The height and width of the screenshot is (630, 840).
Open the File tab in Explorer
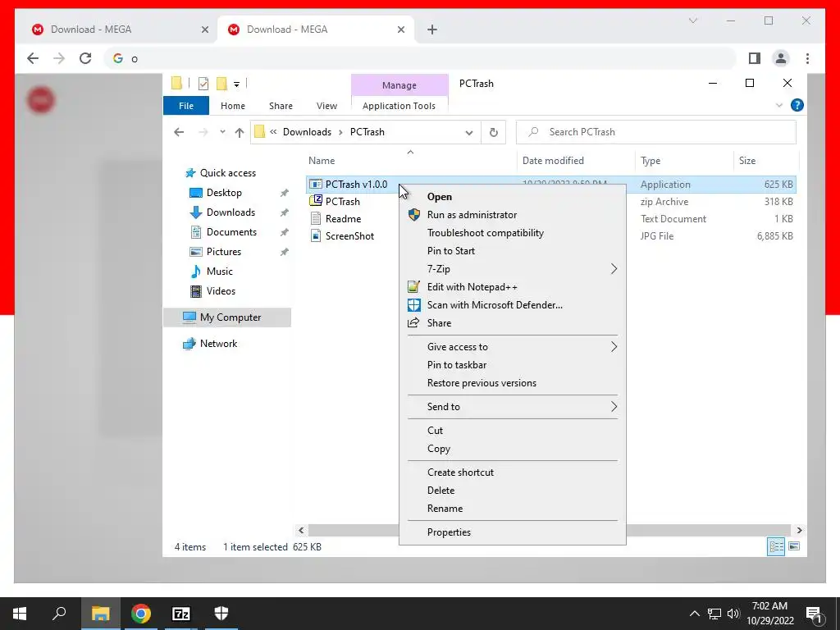(186, 106)
